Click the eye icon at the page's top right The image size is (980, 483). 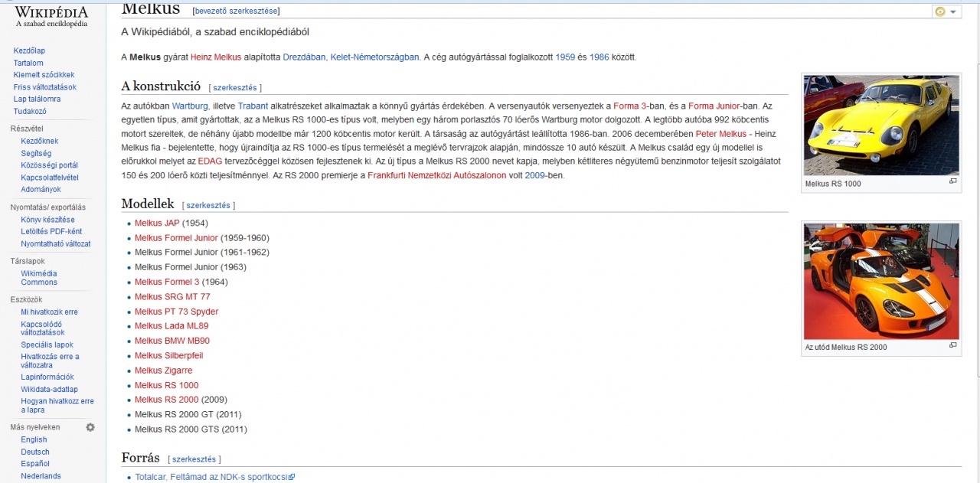click(x=940, y=11)
